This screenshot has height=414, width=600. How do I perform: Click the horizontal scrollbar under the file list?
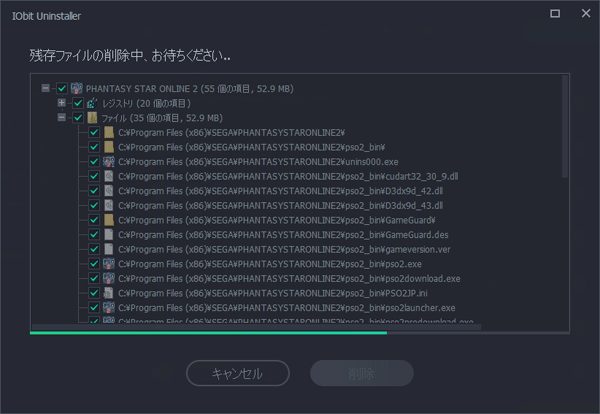256,327
